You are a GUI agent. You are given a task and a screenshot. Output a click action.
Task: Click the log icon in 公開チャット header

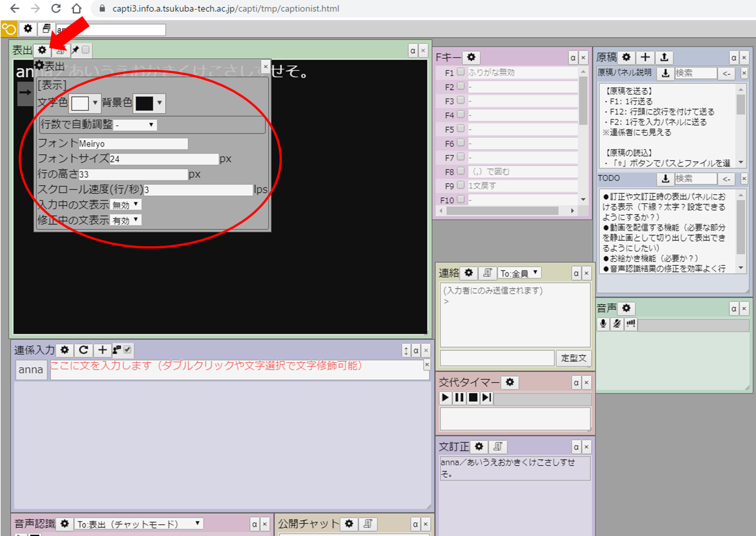[368, 524]
